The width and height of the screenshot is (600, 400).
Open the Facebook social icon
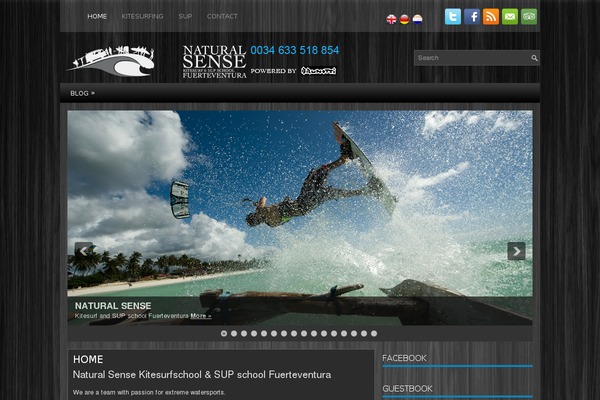coord(472,17)
